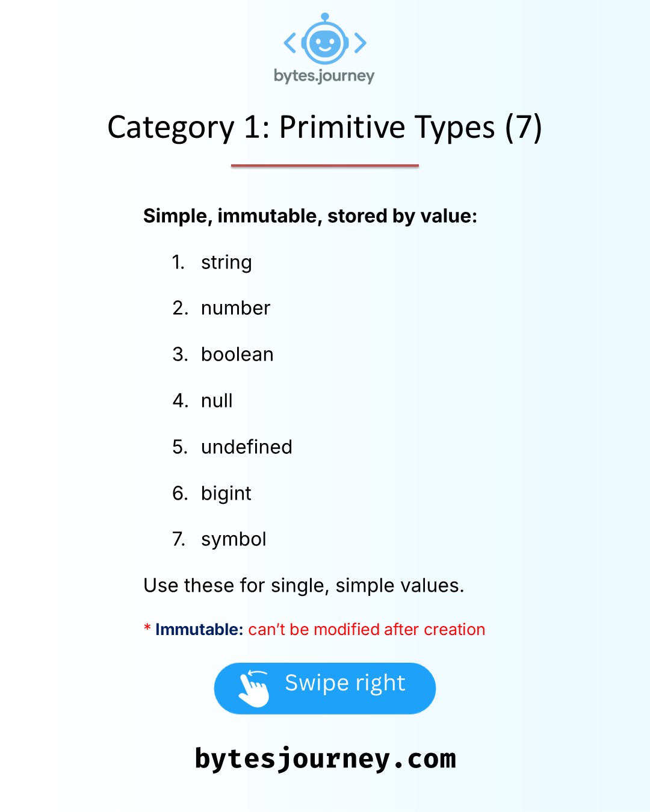The height and width of the screenshot is (812, 650).
Task: Select the Category 1: Primitive Types heading
Action: 324,128
